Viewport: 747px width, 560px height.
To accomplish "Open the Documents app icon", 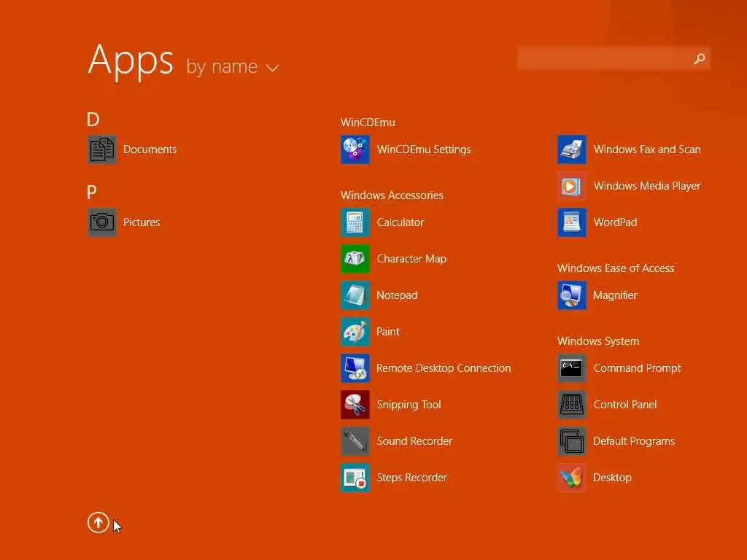I will (101, 149).
